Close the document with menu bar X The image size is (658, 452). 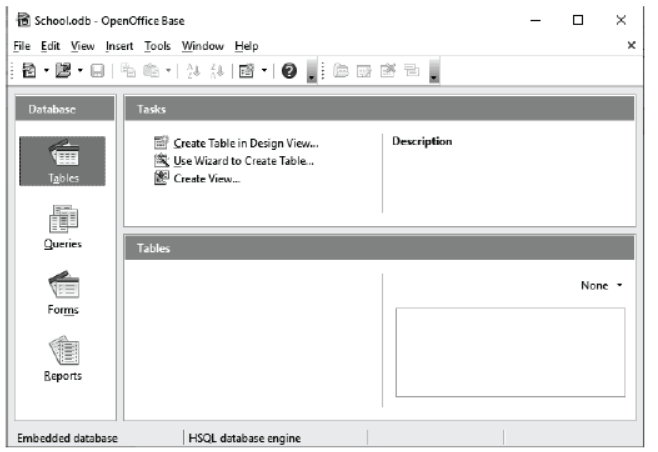point(631,45)
